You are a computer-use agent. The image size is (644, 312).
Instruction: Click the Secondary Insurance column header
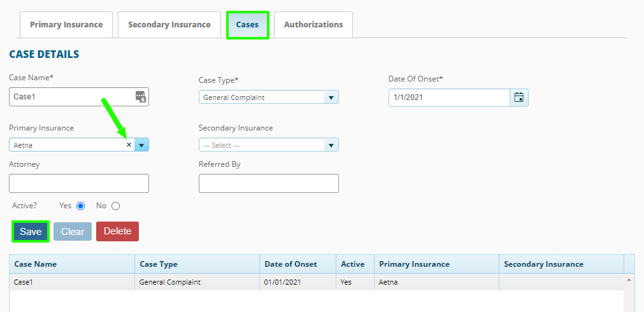click(x=561, y=264)
